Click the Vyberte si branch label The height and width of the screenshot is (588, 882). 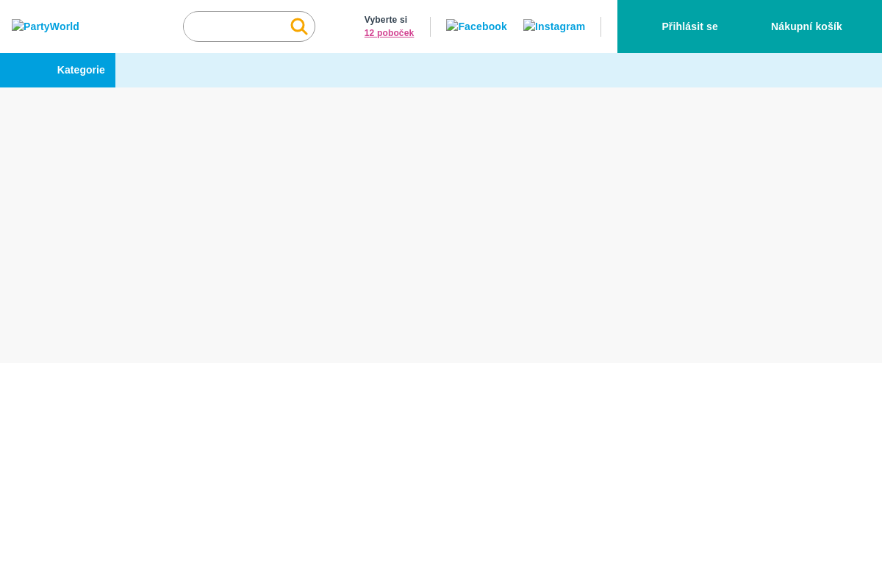(x=386, y=20)
